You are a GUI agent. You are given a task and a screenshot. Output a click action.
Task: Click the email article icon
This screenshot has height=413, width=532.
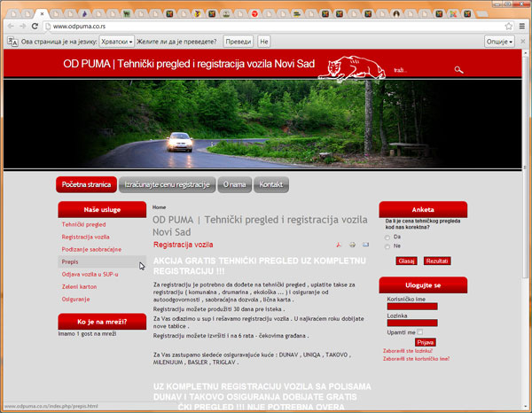[x=365, y=244]
